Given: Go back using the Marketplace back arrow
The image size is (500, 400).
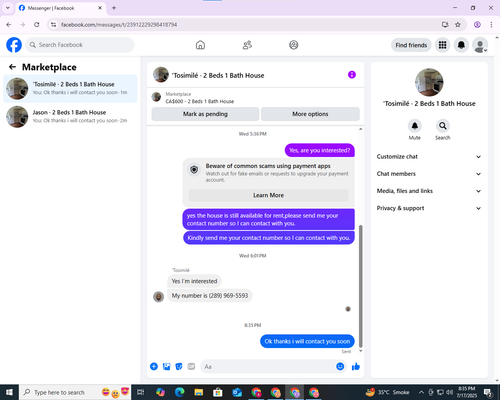Looking at the screenshot, I should click(13, 67).
